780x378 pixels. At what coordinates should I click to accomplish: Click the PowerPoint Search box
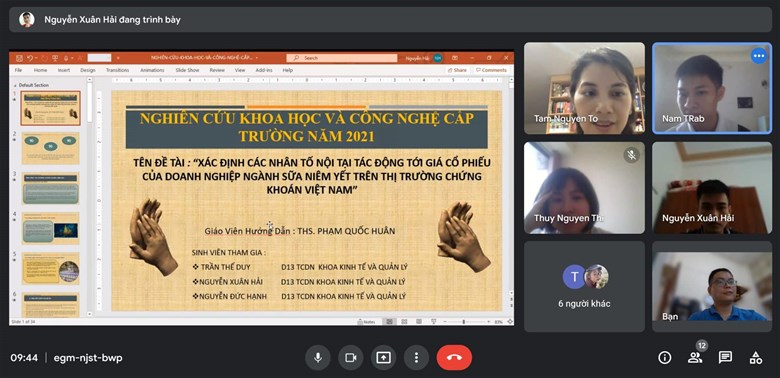[342, 58]
